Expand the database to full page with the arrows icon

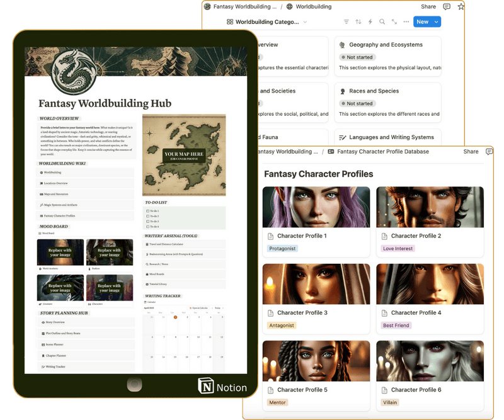click(x=394, y=21)
